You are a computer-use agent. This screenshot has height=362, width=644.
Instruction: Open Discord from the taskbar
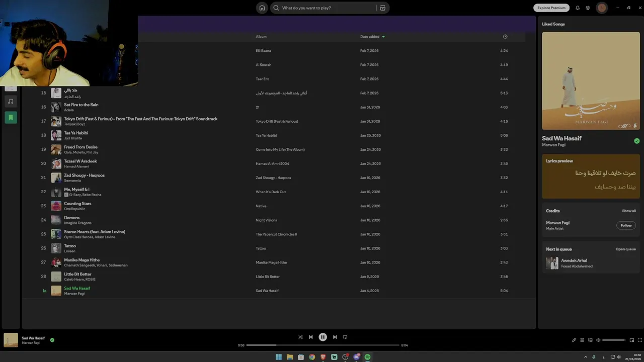356,357
